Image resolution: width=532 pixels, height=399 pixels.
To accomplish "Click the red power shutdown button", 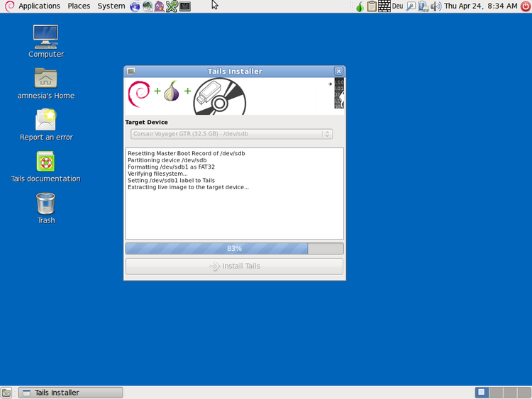I will tap(525, 6).
